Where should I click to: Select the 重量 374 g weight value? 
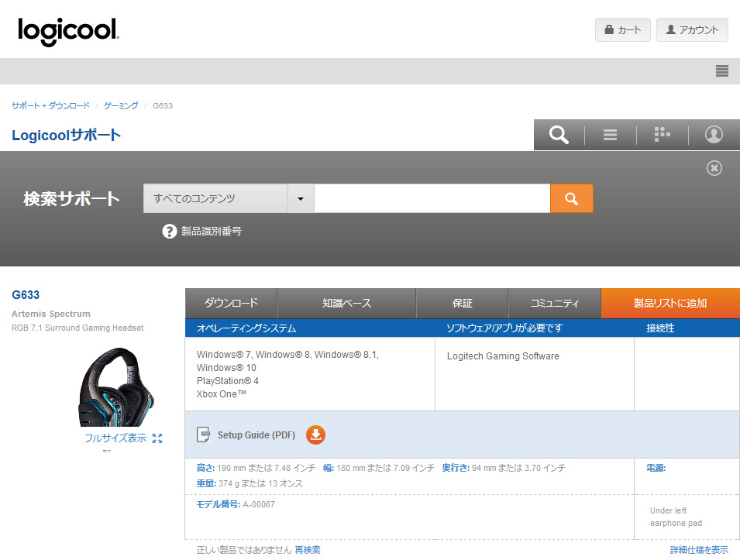[x=260, y=483]
